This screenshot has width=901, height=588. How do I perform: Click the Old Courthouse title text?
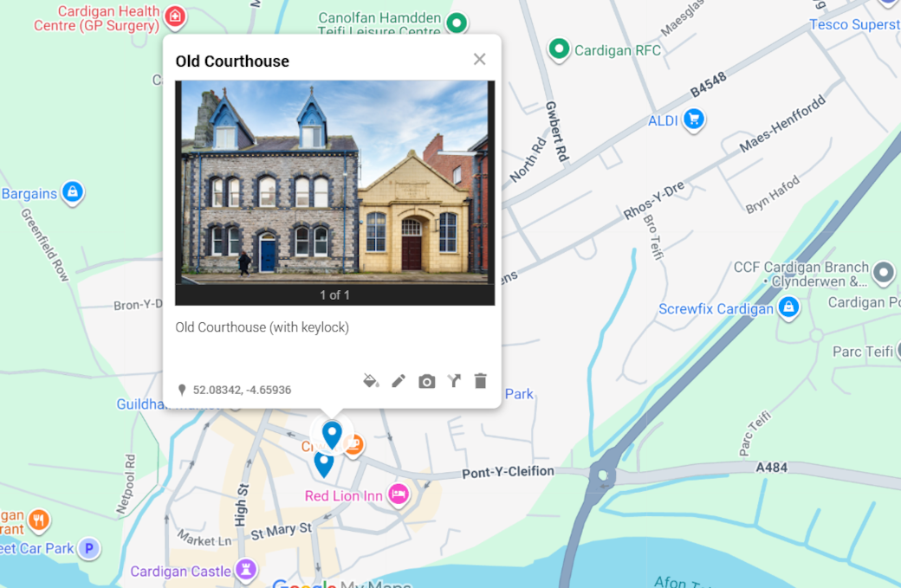pos(232,61)
